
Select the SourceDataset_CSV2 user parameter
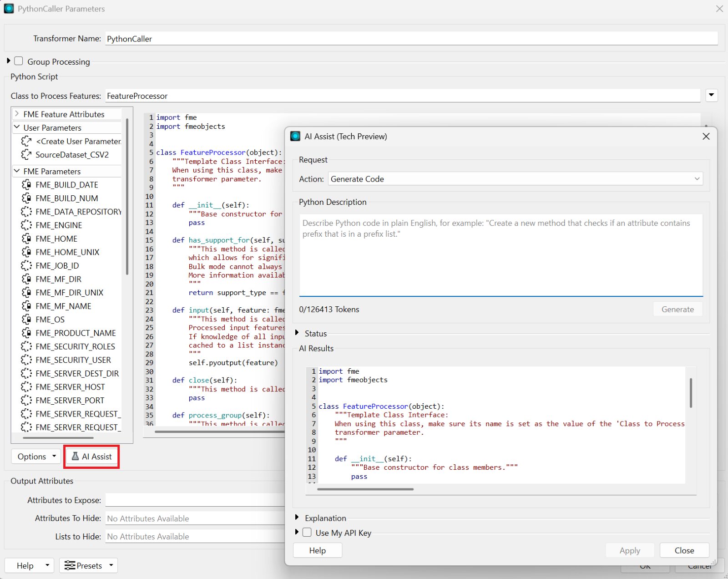[x=72, y=155]
